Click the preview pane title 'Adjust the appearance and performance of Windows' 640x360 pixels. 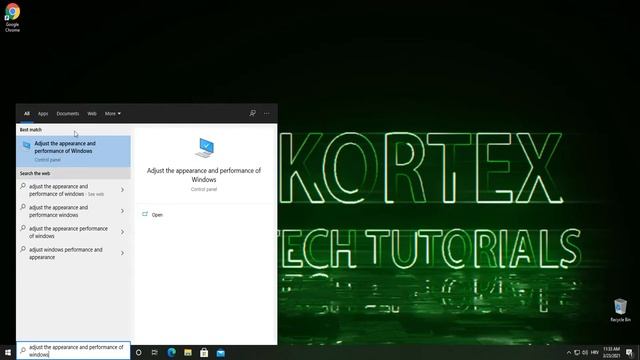click(204, 175)
